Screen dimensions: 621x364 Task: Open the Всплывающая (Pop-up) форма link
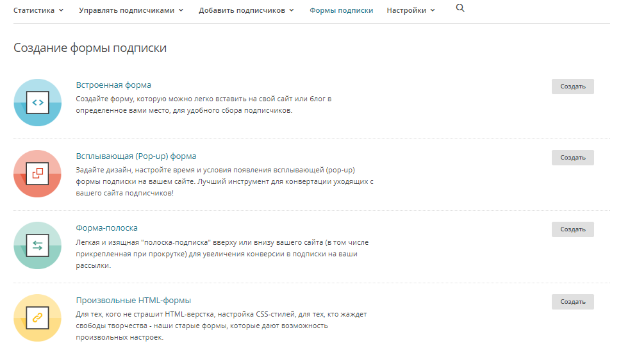(136, 156)
